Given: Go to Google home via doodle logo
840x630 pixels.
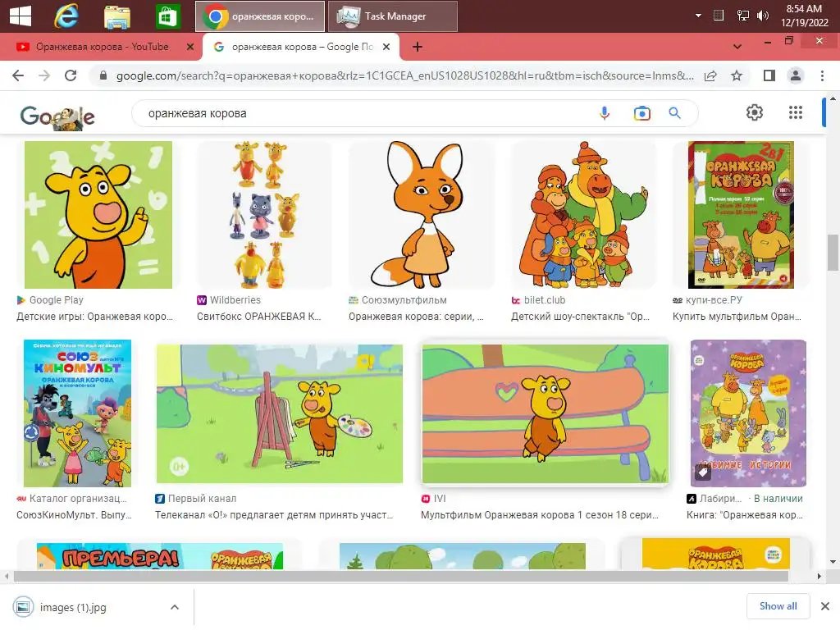Looking at the screenshot, I should 57,116.
